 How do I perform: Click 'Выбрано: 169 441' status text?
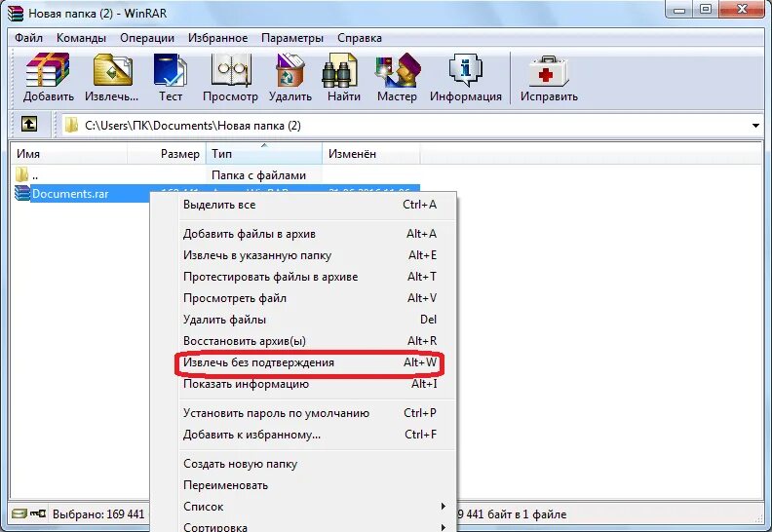tap(98, 514)
